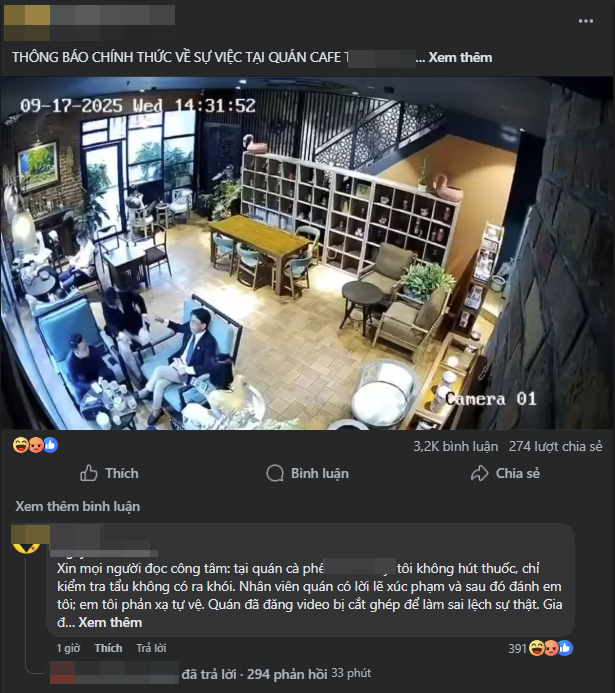Click the blurred post author avatar
615x693 pixels.
(x=27, y=21)
